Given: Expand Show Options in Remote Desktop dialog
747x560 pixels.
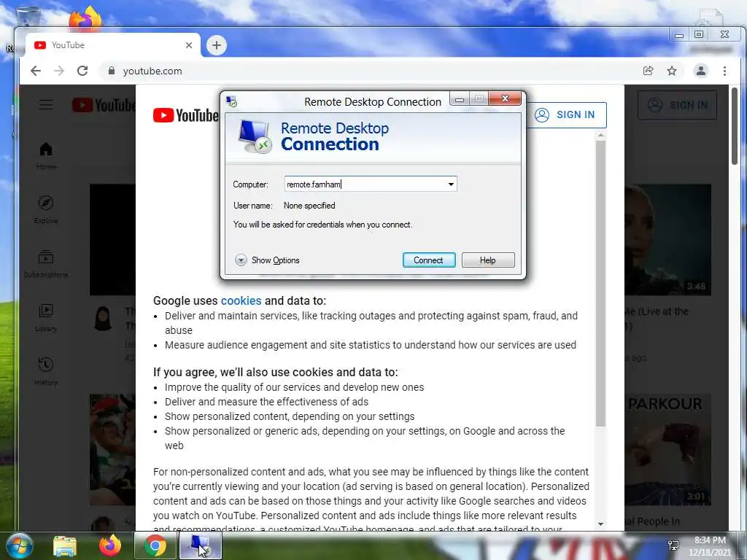Looking at the screenshot, I should pos(267,260).
